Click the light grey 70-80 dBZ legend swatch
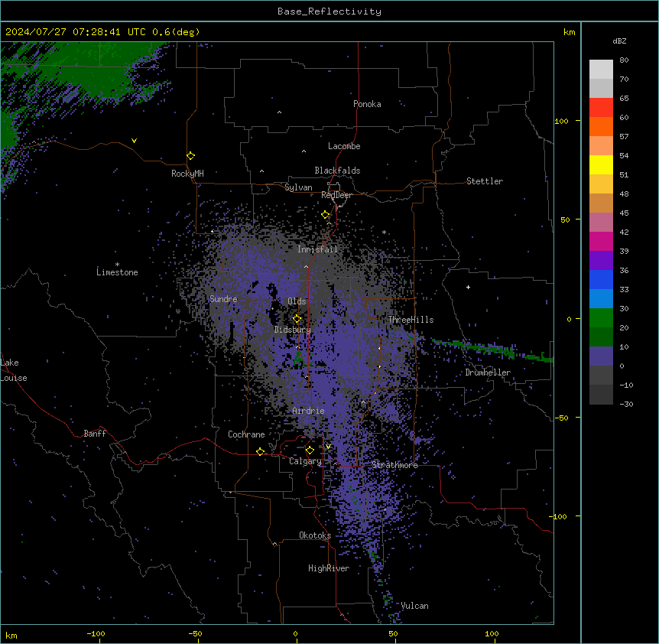This screenshot has width=659, height=644. [601, 70]
